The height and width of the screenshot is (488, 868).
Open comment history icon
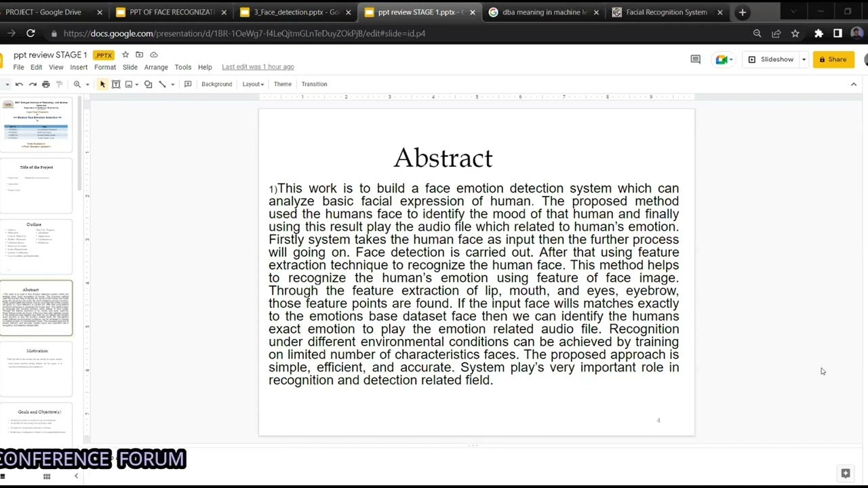click(695, 60)
